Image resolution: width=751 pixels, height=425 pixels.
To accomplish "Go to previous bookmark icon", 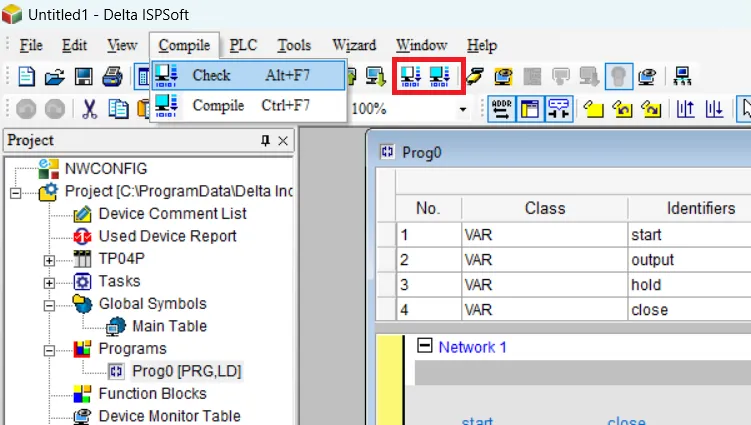I will pyautogui.click(x=622, y=109).
